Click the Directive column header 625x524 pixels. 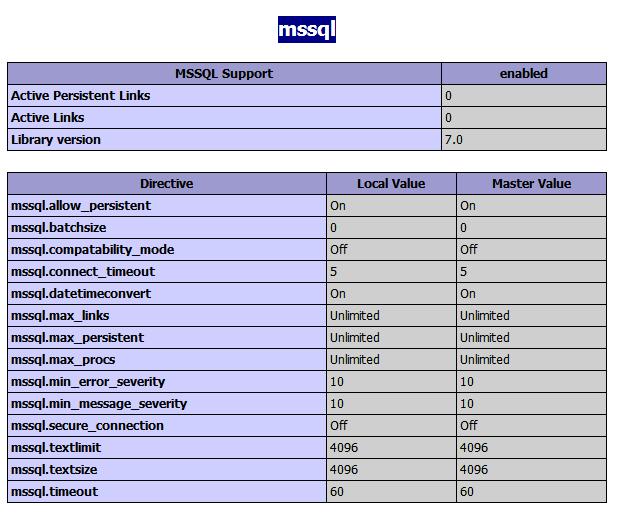coord(167,184)
